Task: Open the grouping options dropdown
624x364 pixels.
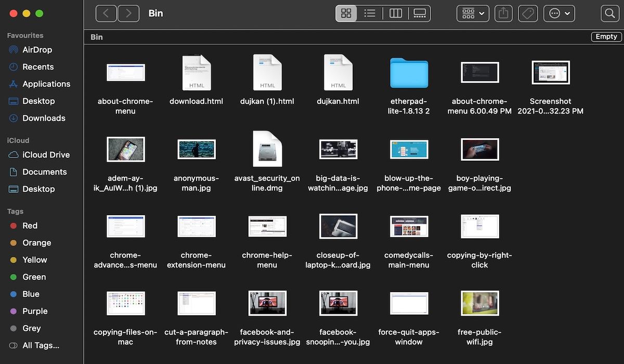Action: tap(472, 13)
